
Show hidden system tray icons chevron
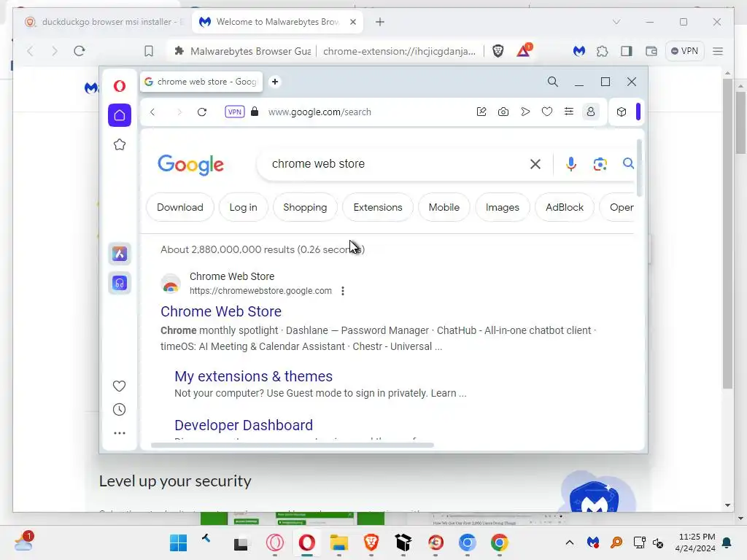click(569, 542)
